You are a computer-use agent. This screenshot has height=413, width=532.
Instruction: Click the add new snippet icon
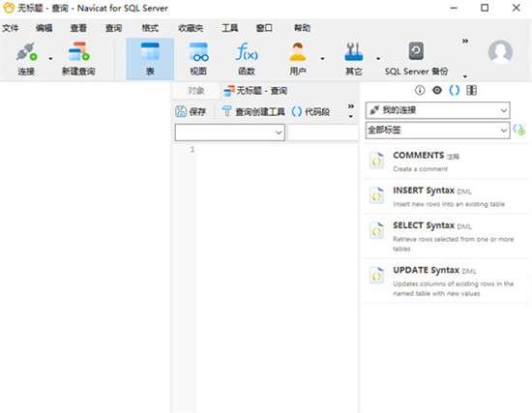click(519, 130)
